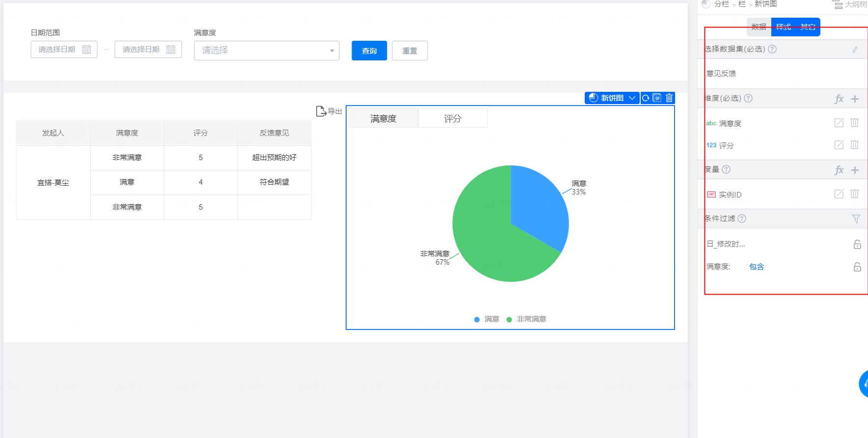Open the end date calendar picker
Image resolution: width=868 pixels, height=438 pixels.
[x=171, y=50]
